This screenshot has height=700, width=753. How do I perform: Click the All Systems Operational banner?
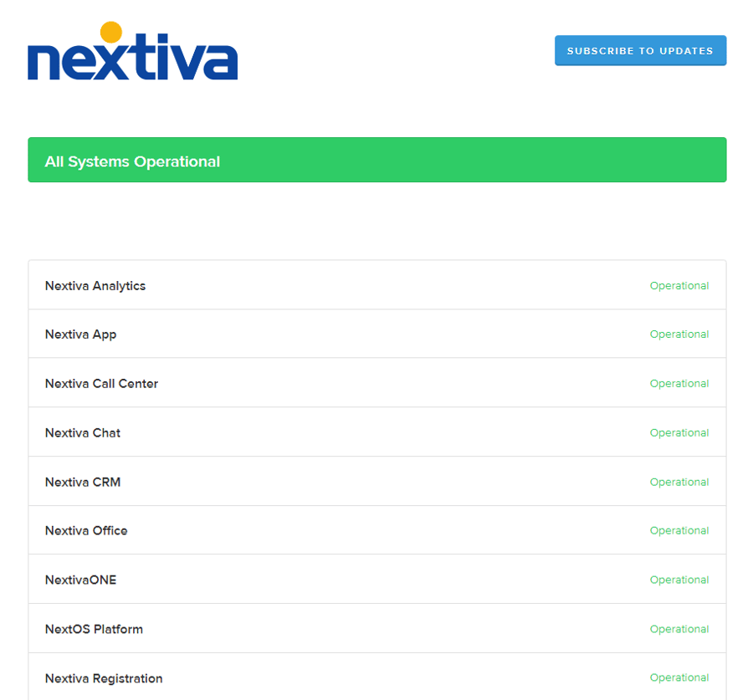376,160
